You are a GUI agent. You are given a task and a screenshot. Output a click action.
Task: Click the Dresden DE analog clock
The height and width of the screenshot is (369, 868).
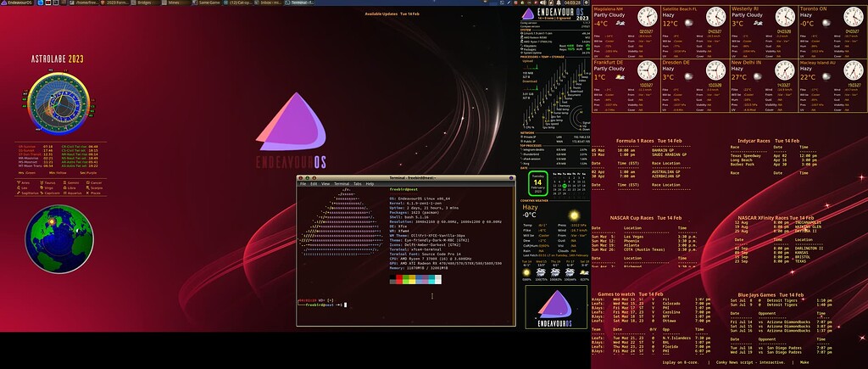[715, 70]
